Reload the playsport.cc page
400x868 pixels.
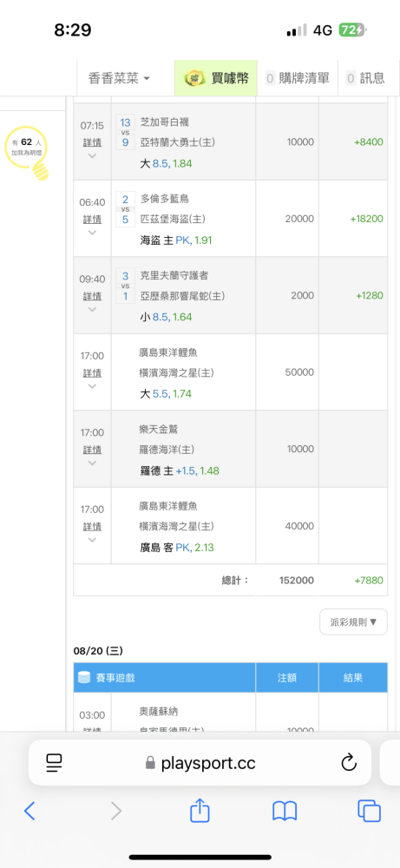(349, 763)
